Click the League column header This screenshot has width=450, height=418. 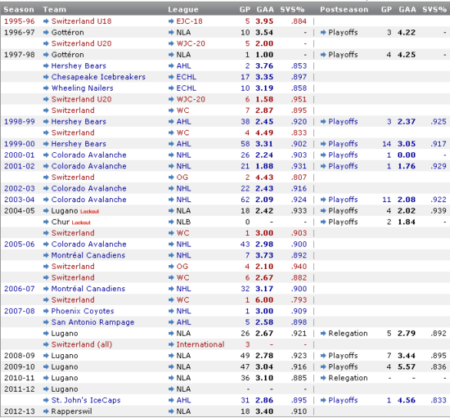[183, 9]
